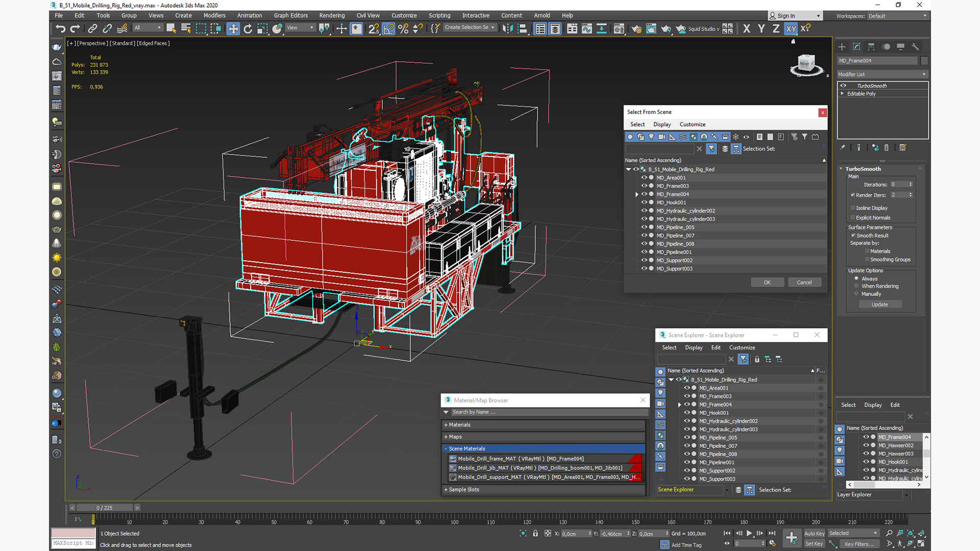Click the Set Key button
Screen dimensions: 980x551
[x=814, y=543]
